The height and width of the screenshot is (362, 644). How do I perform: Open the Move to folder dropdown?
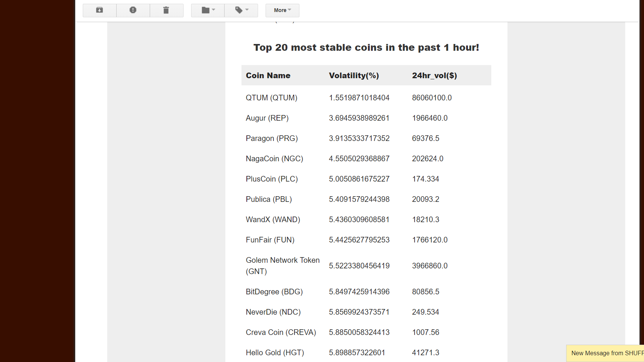point(208,10)
